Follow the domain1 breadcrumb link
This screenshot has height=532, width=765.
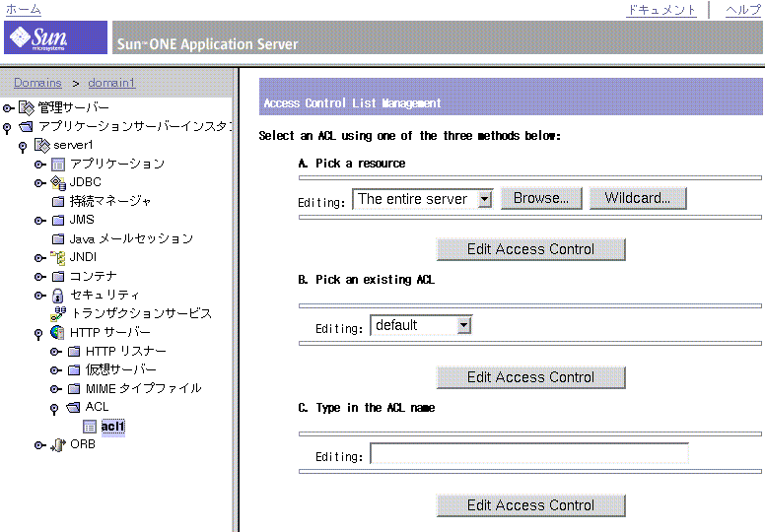111,83
